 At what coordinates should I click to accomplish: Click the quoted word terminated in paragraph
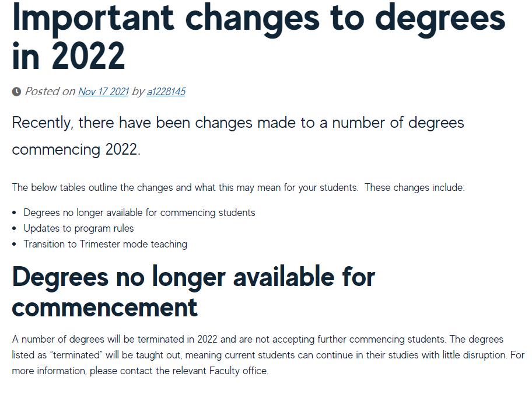pyautogui.click(x=76, y=355)
